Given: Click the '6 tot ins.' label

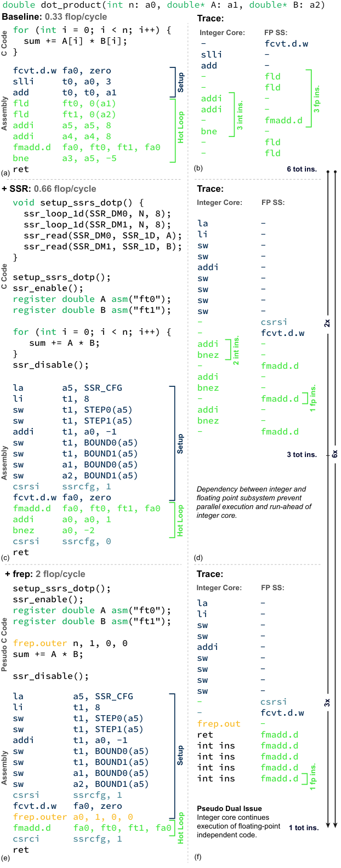Looking at the screenshot, I should [x=302, y=169].
